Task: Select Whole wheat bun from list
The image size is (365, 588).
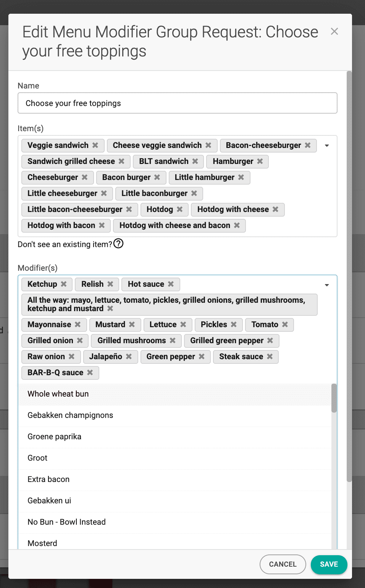Action: click(x=58, y=394)
